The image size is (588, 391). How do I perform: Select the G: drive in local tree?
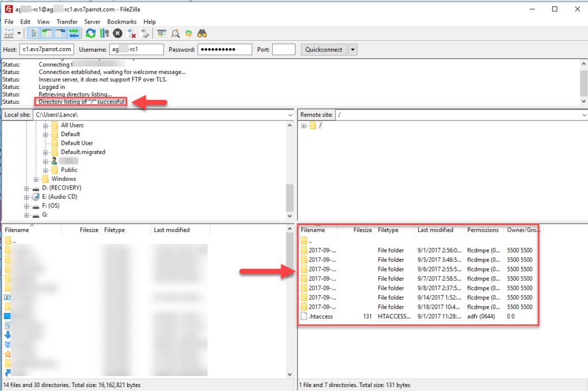click(45, 214)
